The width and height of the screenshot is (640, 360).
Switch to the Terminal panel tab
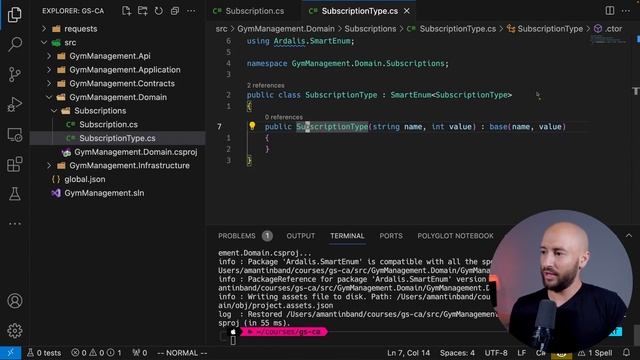coord(347,236)
